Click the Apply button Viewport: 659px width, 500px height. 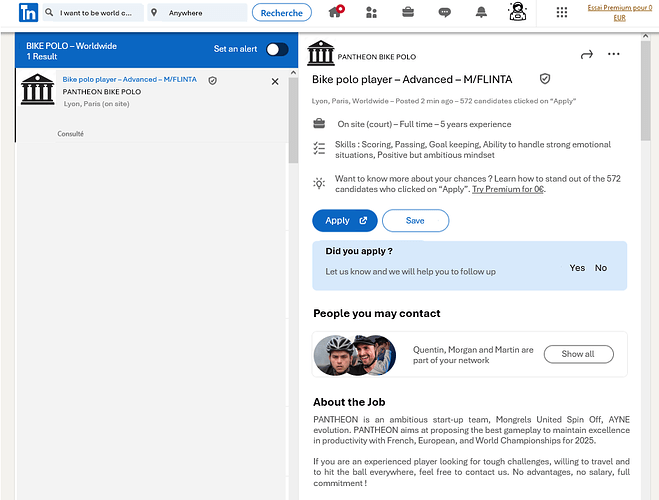(x=345, y=221)
